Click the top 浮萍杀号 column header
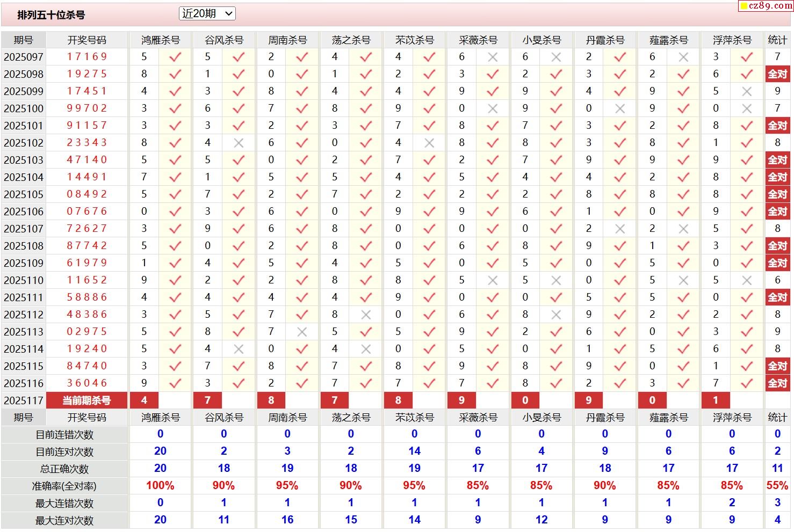This screenshot has height=532, width=794. (x=732, y=40)
